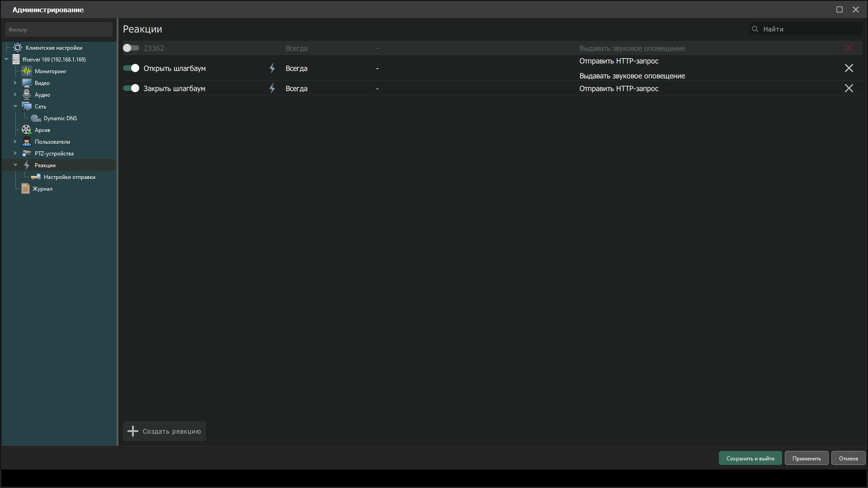868x488 pixels.
Task: Click the Monitoring waveform icon
Action: coord(27,71)
